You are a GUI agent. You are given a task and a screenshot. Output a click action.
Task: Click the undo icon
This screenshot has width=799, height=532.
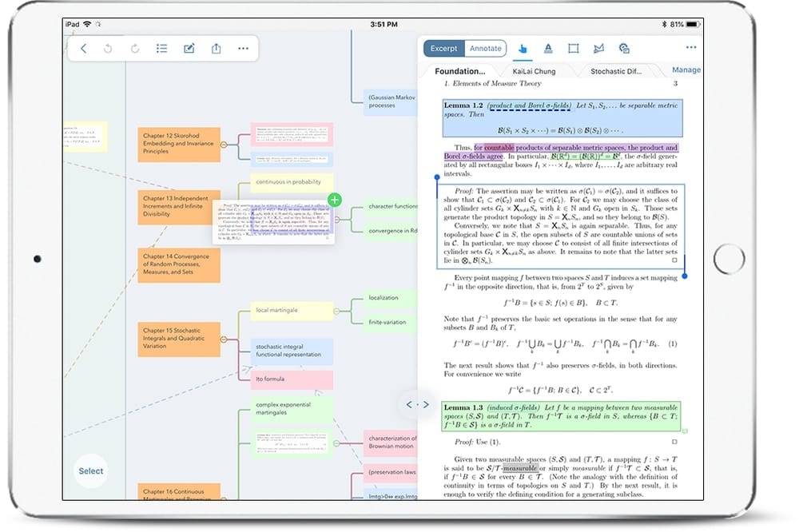pos(108,49)
